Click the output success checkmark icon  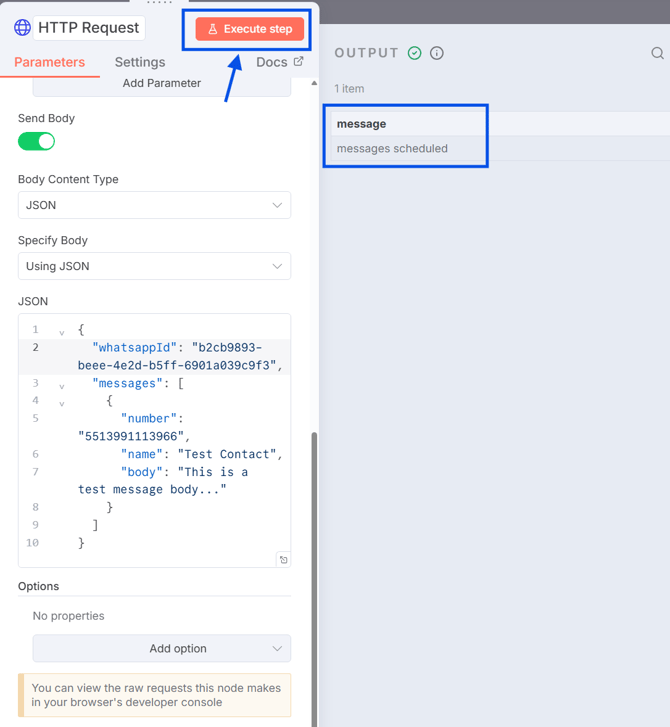tap(415, 53)
